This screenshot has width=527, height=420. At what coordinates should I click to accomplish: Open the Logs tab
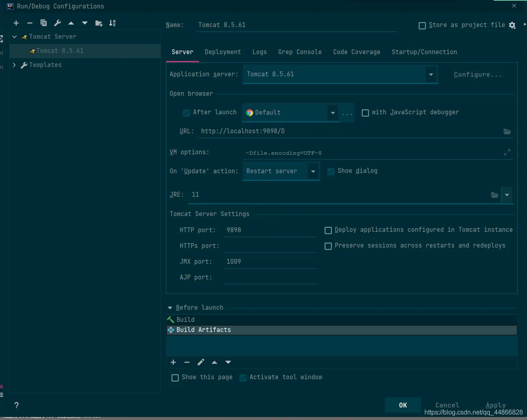point(260,52)
